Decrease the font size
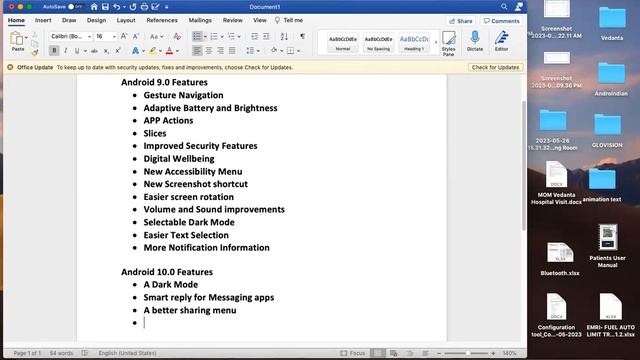 click(136, 36)
